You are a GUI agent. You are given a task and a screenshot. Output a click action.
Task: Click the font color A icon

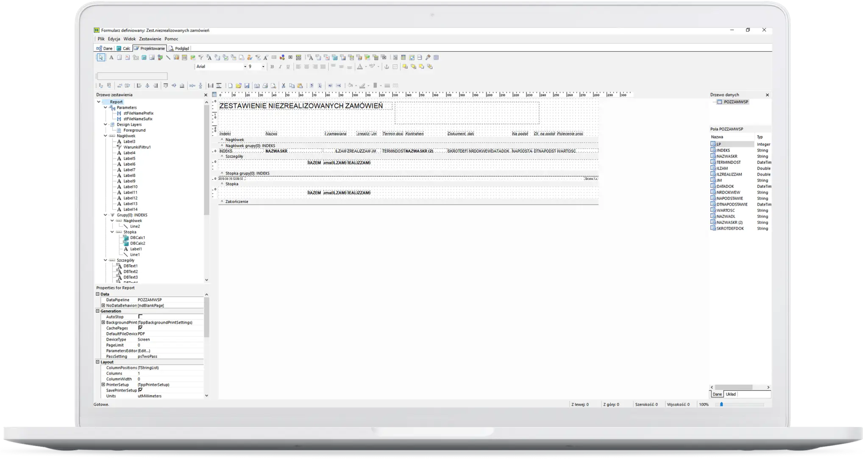click(x=359, y=67)
